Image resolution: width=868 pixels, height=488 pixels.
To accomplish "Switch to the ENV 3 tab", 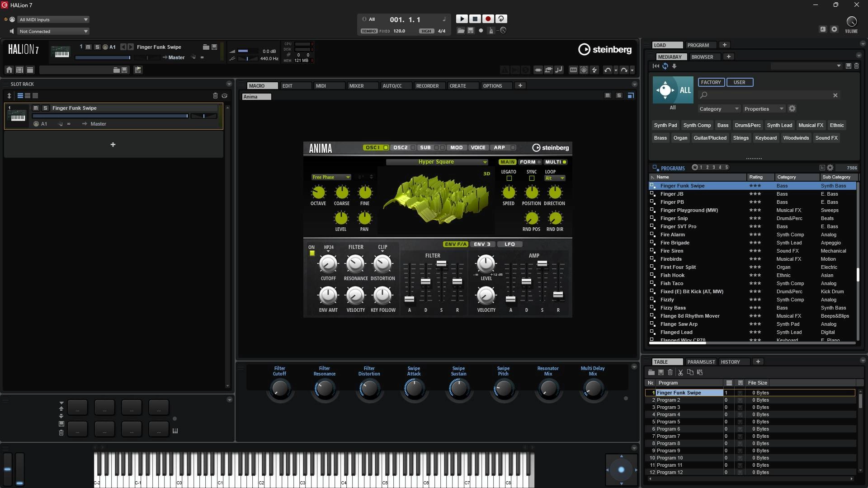I will (482, 244).
